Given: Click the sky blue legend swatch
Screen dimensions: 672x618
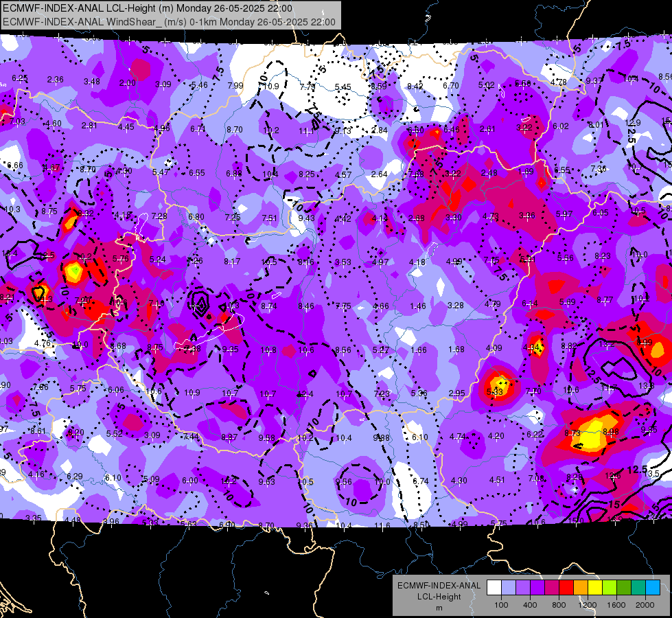Looking at the screenshot, I should 653,588.
